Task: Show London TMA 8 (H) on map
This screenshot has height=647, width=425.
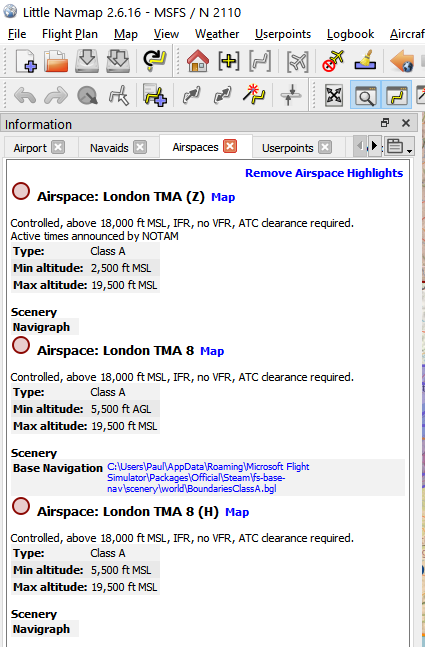Action: coord(237,512)
